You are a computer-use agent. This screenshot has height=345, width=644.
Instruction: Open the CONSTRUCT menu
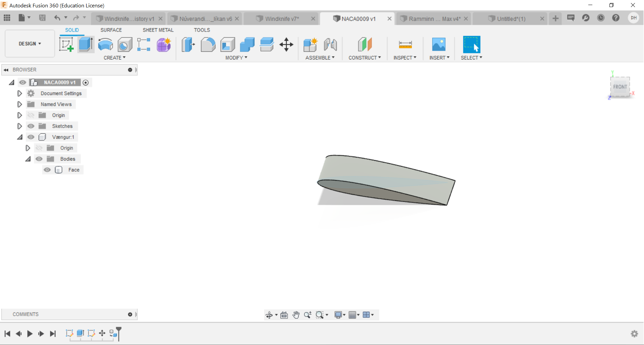tap(364, 58)
